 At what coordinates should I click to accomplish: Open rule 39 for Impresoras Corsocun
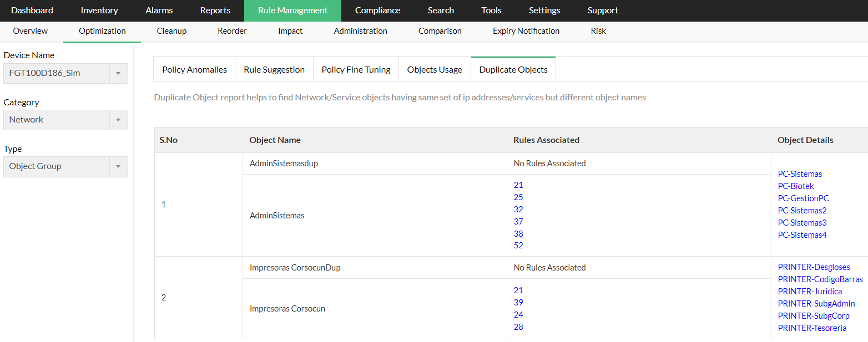click(518, 303)
